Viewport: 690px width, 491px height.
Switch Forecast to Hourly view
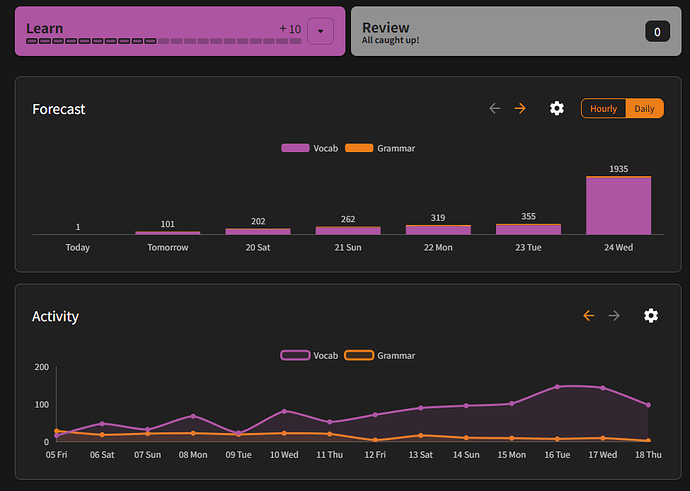603,108
